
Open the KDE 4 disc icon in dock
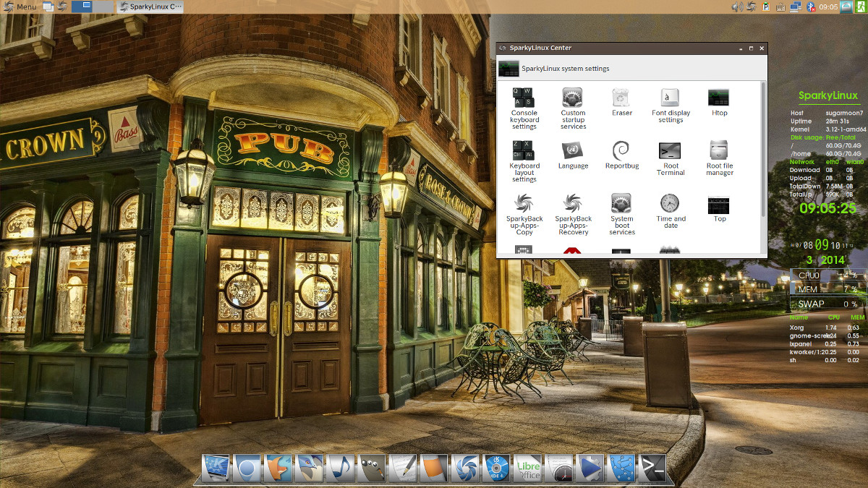pyautogui.click(x=496, y=468)
